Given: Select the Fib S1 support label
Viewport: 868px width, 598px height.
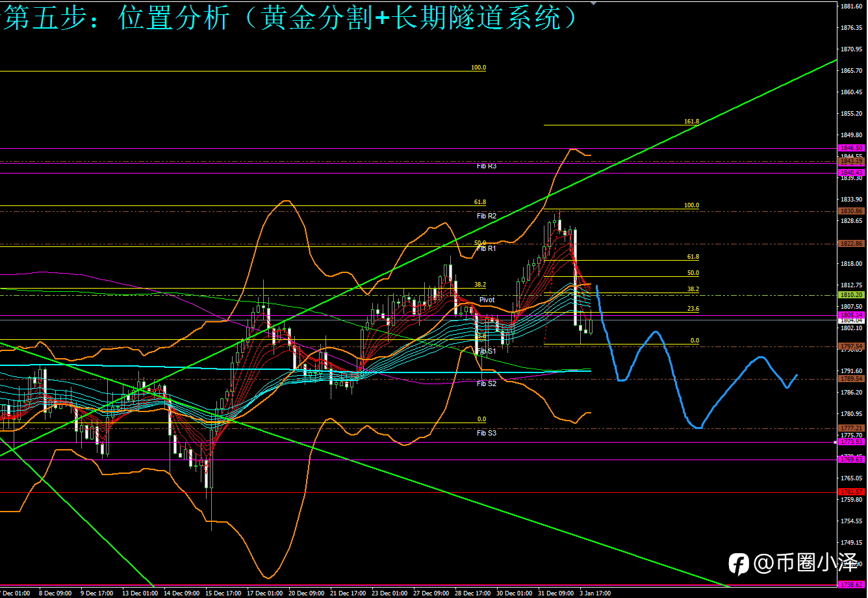Looking at the screenshot, I should click(487, 351).
